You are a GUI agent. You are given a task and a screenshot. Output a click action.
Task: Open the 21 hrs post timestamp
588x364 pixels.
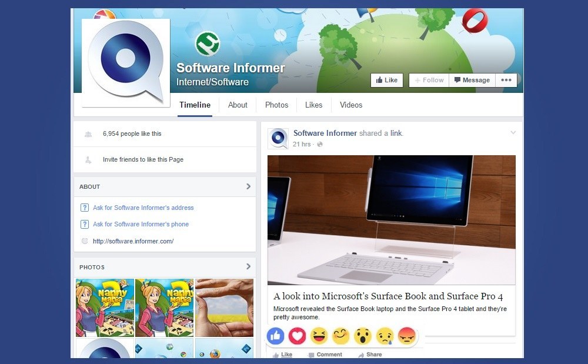302,144
